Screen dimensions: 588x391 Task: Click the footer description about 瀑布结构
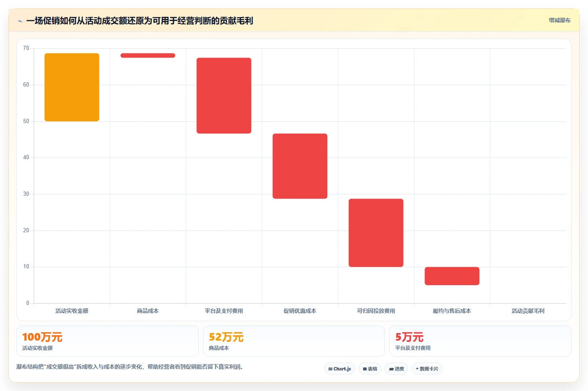[x=130, y=367]
